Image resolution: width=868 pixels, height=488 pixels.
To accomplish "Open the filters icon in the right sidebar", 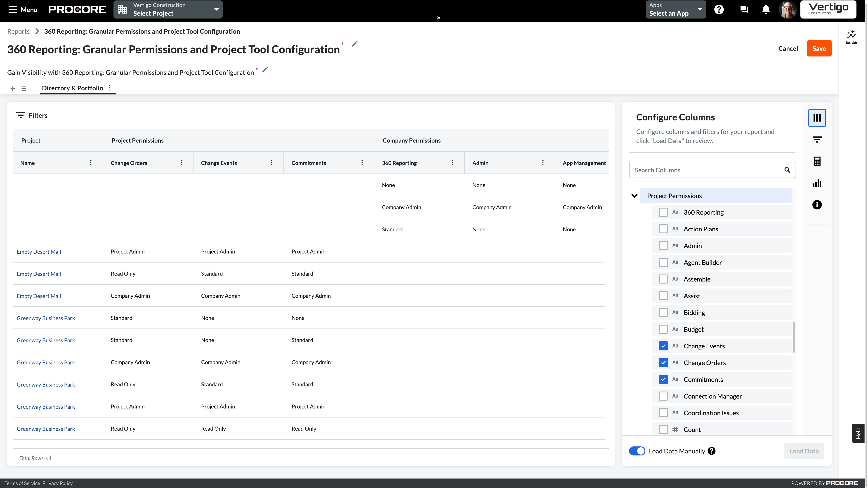I will tap(817, 139).
